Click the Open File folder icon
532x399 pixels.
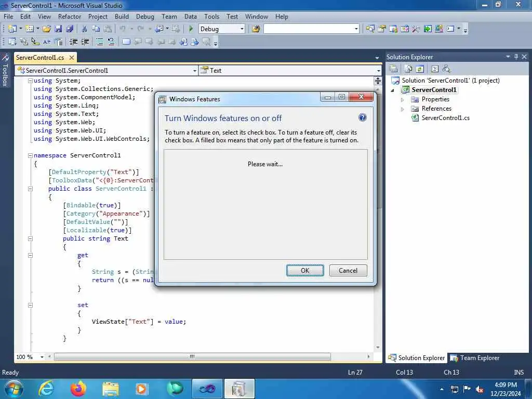[x=47, y=29]
